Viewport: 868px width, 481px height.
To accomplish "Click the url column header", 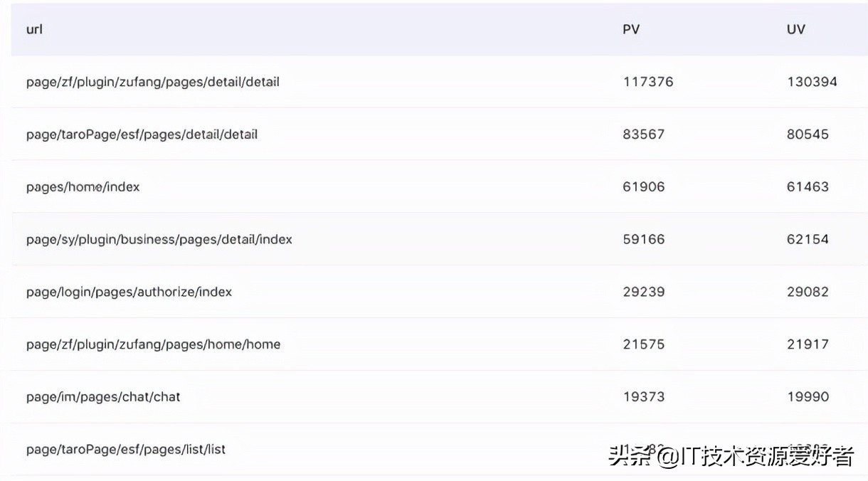I will [34, 30].
